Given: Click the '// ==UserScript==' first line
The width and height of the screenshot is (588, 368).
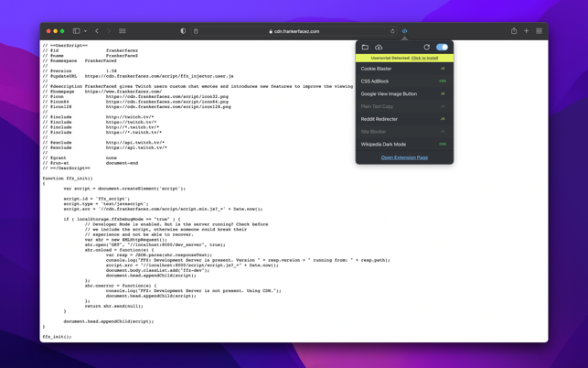Looking at the screenshot, I should tap(65, 46).
